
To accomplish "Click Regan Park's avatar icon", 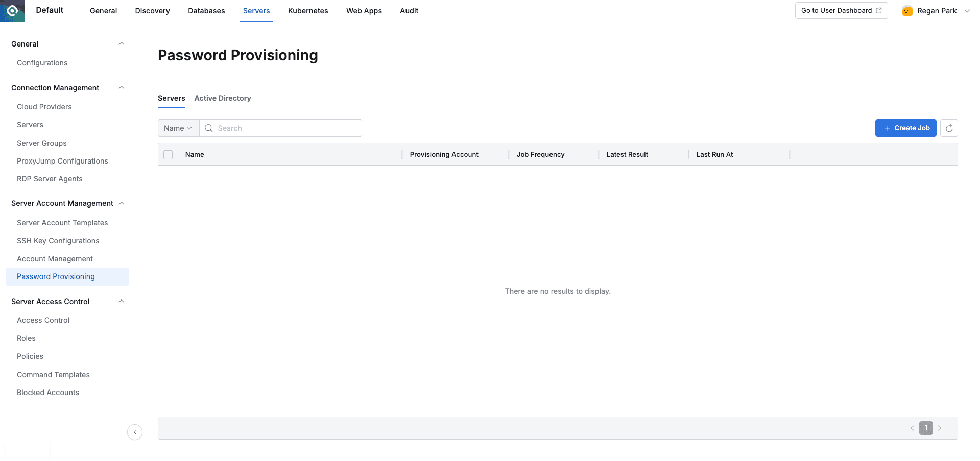I will click(906, 10).
